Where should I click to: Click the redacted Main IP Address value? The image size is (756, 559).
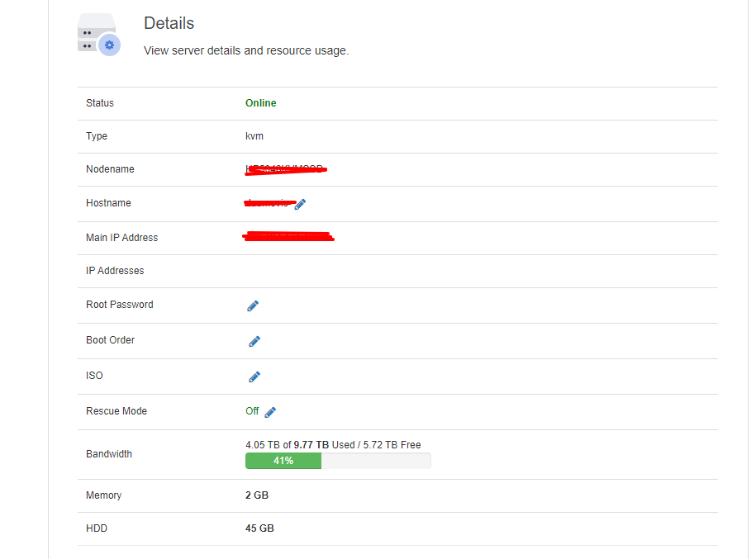coord(288,238)
